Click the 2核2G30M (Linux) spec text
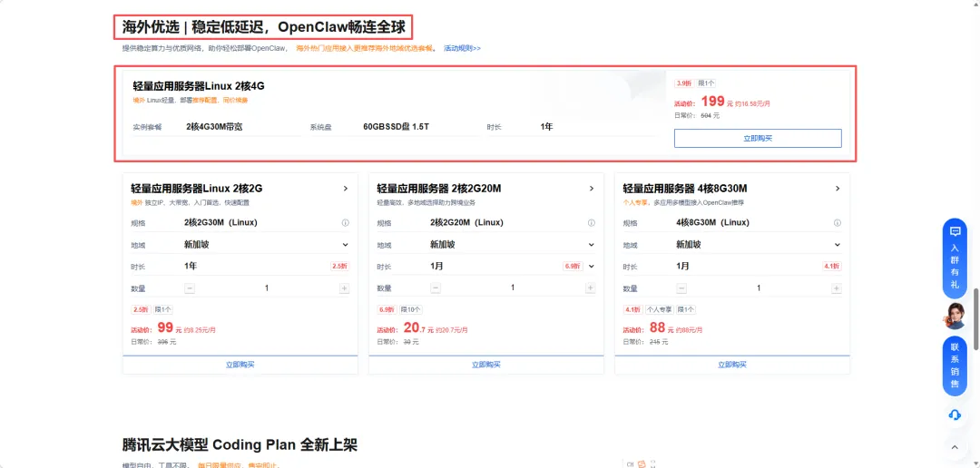The image size is (980, 468). [220, 222]
